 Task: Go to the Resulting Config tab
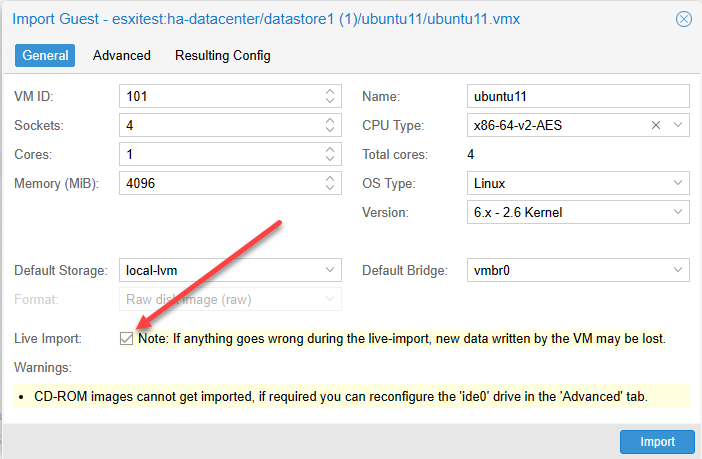point(222,55)
